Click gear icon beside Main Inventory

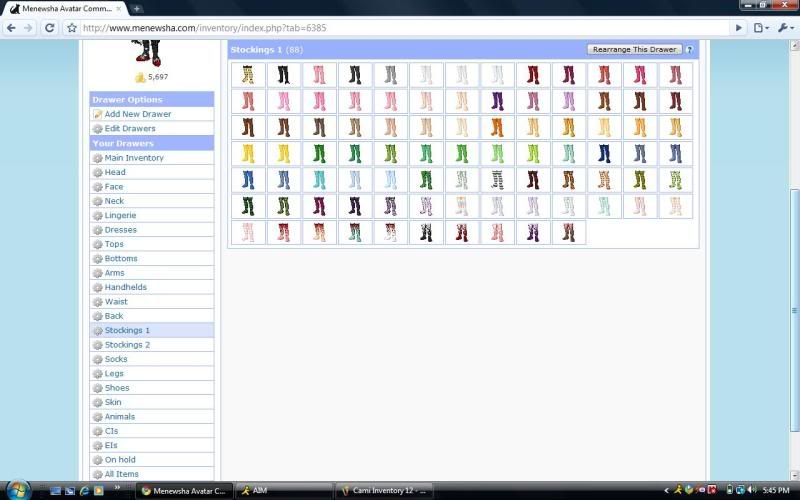click(x=97, y=158)
